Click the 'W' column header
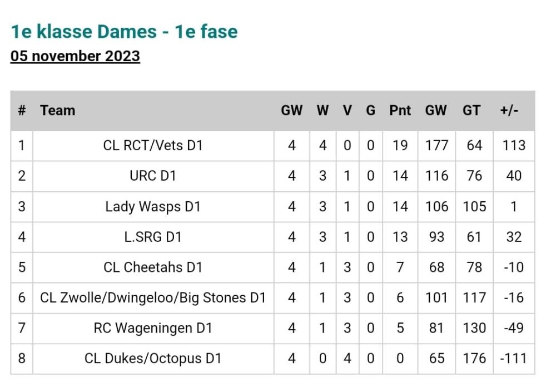556x392 pixels. (x=322, y=110)
